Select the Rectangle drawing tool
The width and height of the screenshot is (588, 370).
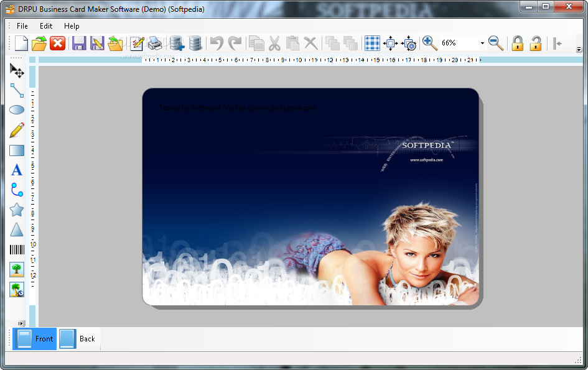[x=17, y=150]
